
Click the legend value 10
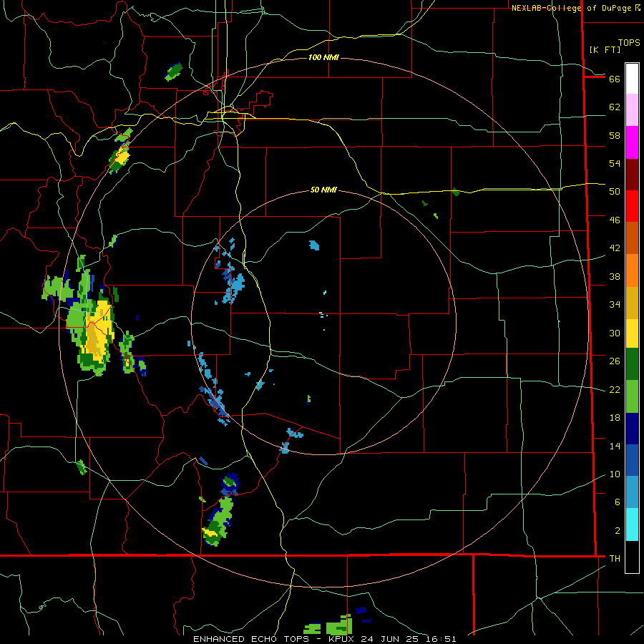pyautogui.click(x=615, y=474)
